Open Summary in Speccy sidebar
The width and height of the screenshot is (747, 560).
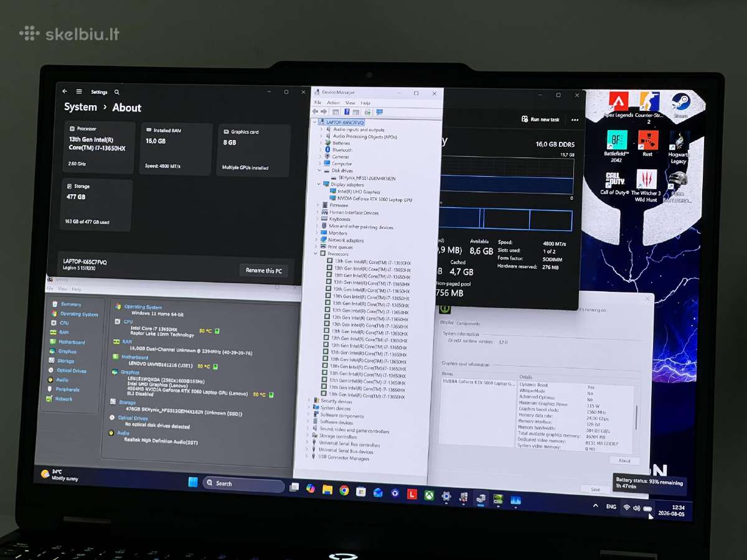pos(67,304)
